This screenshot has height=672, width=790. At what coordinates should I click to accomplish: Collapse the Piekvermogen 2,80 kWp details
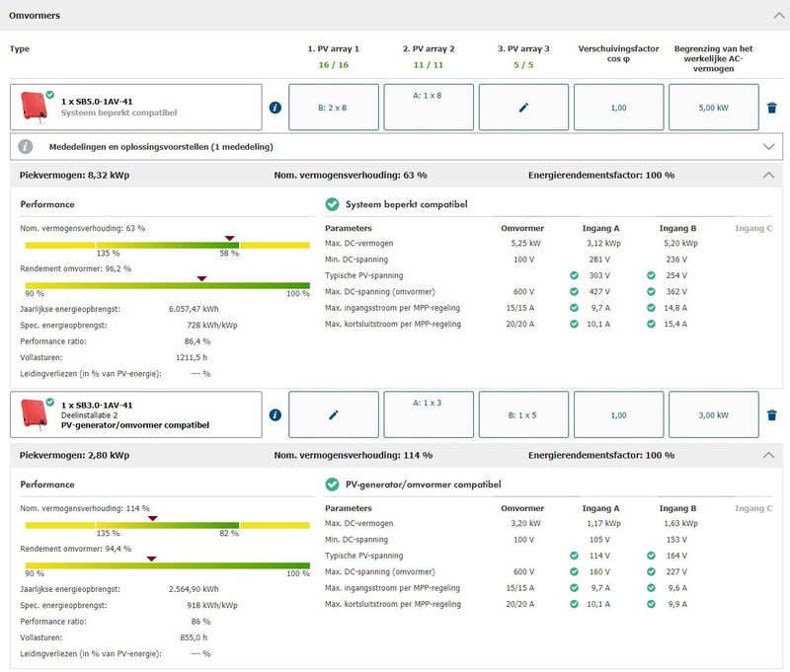[769, 455]
